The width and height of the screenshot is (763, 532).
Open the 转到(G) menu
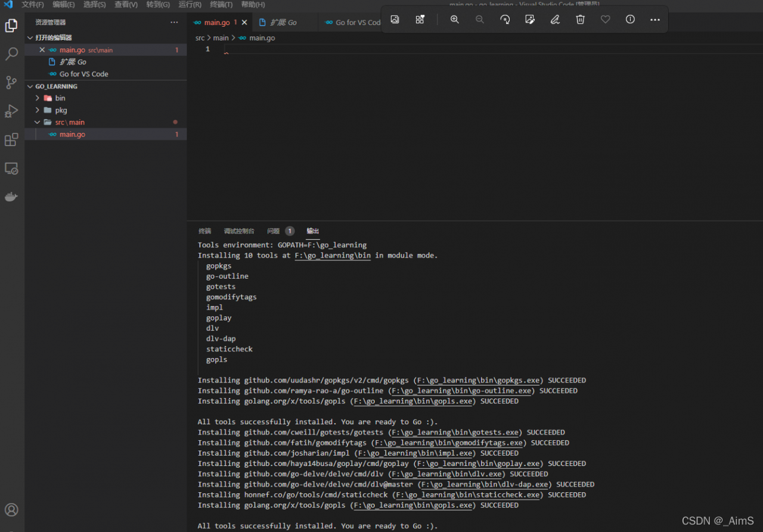pos(158,4)
